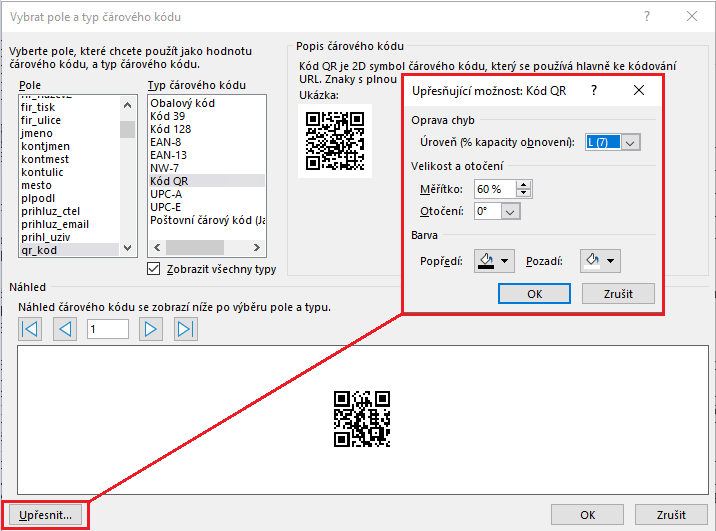Expand the Otočení rotation dropdown
716x531 pixels.
[x=511, y=211]
